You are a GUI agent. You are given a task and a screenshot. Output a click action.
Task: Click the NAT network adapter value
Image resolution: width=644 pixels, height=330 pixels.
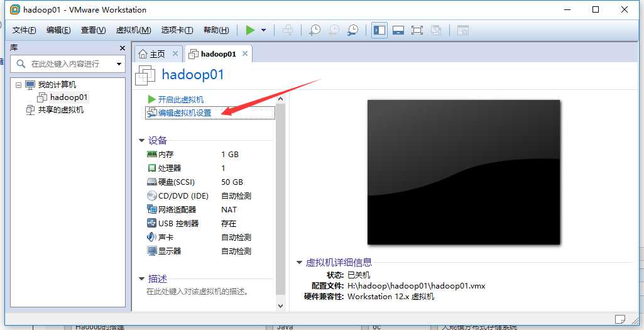tap(229, 209)
